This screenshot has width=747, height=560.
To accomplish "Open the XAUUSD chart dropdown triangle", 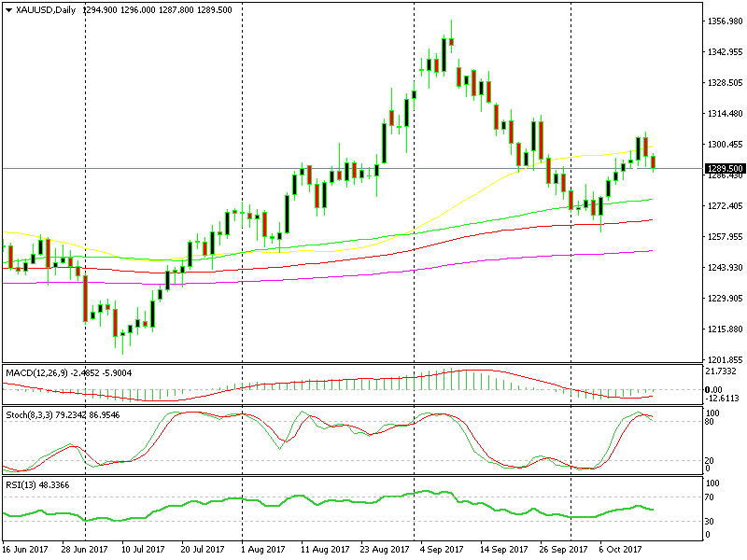I will point(8,10).
